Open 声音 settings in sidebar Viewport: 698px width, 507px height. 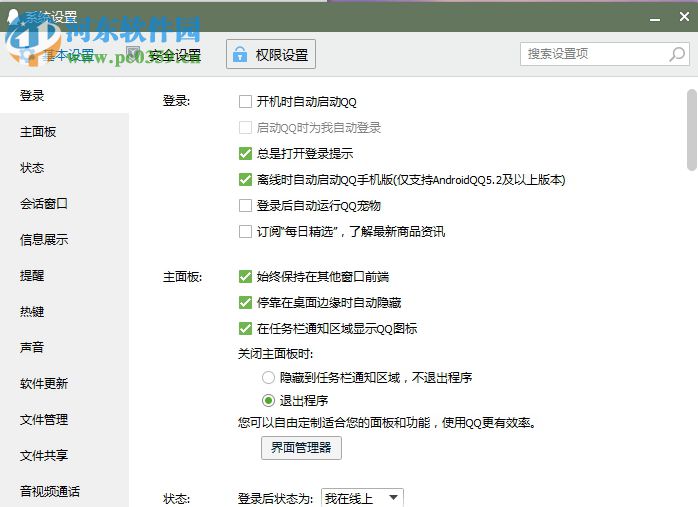tap(64, 347)
